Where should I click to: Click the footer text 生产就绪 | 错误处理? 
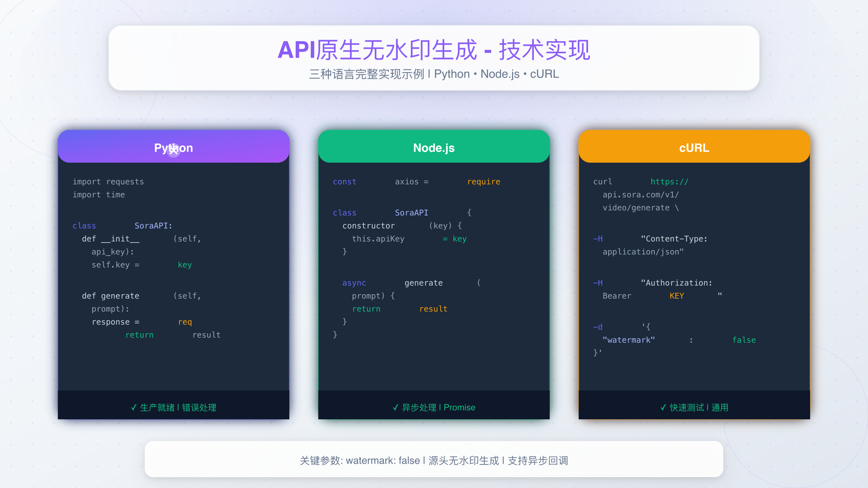tap(178, 408)
